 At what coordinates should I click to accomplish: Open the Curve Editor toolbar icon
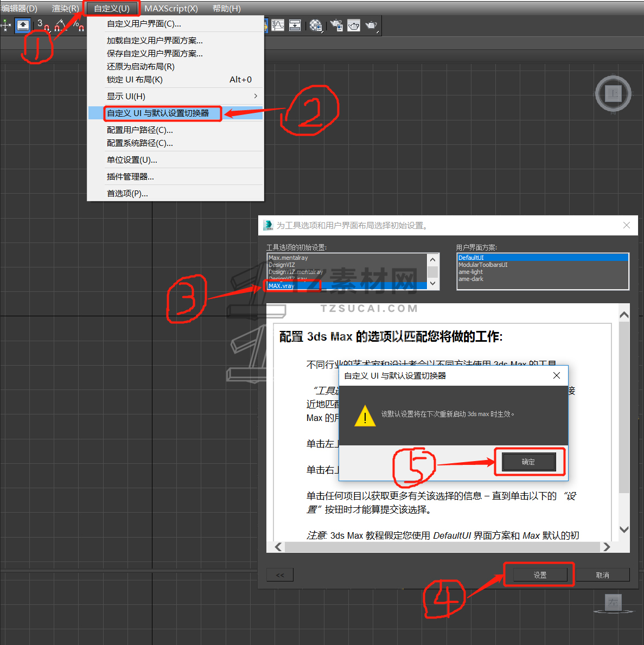(278, 25)
